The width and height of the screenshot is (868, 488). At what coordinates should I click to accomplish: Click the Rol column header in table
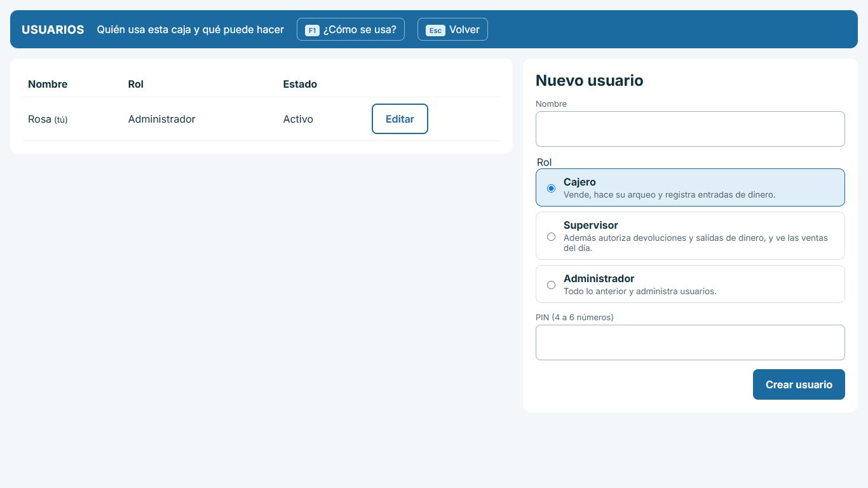tap(135, 84)
